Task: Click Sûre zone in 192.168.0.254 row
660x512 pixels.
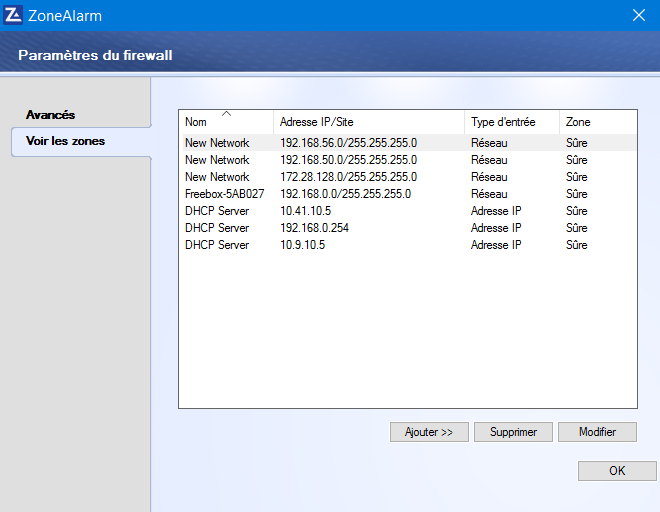Action: [577, 228]
